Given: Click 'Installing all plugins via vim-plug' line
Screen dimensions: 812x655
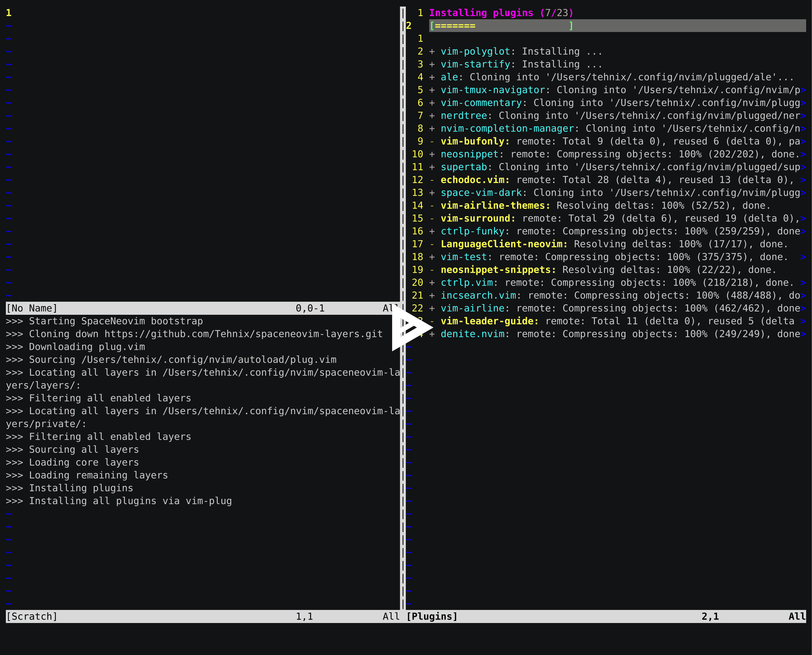Looking at the screenshot, I should [x=119, y=501].
